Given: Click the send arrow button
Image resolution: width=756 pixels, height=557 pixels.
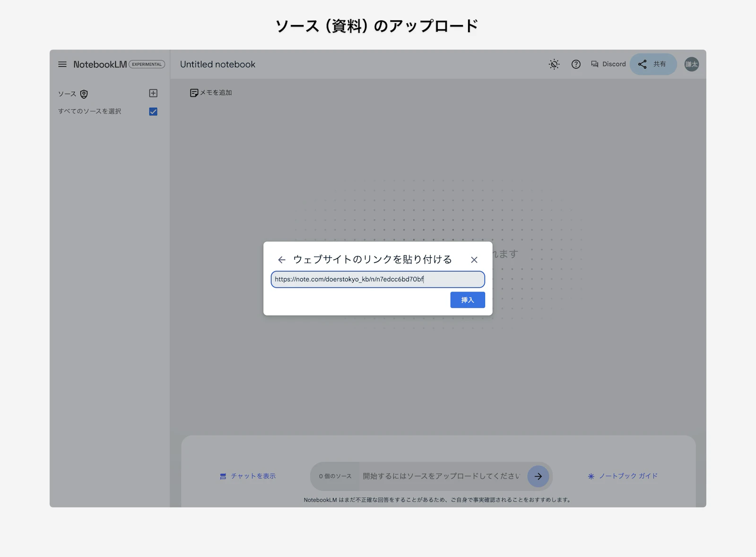Looking at the screenshot, I should pos(538,476).
